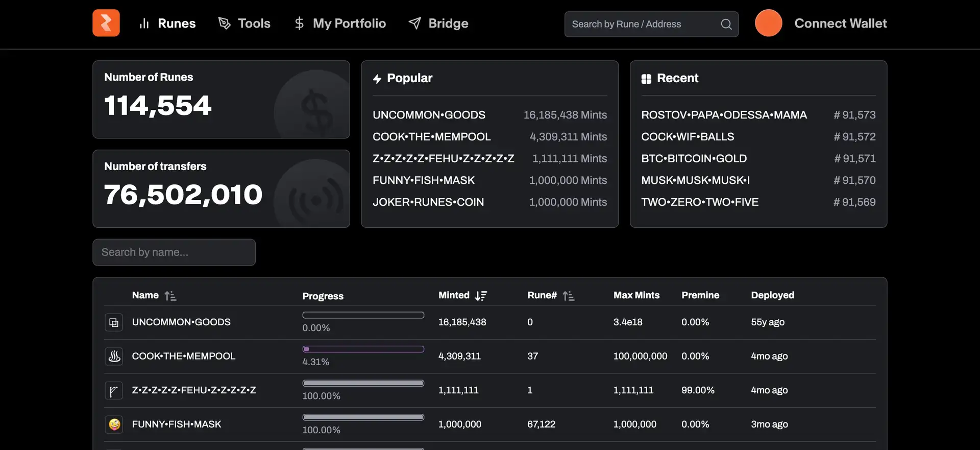This screenshot has height=450, width=980.
Task: Click the Search by Rune / Address field
Action: point(643,24)
